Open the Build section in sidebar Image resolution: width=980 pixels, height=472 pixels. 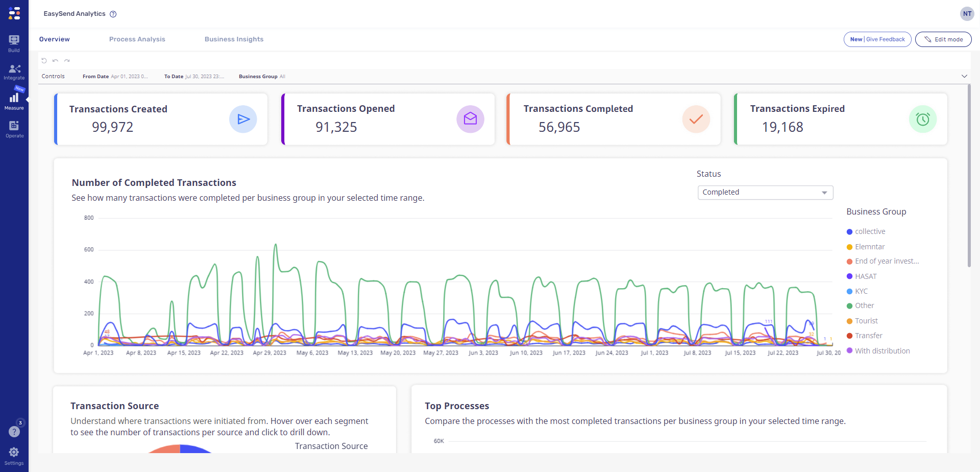point(14,42)
